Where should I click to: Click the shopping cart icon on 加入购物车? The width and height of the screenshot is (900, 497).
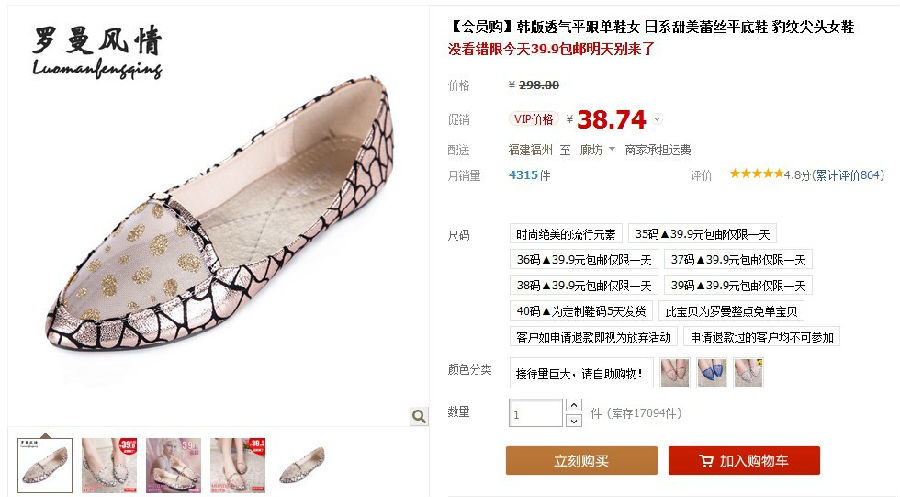707,461
